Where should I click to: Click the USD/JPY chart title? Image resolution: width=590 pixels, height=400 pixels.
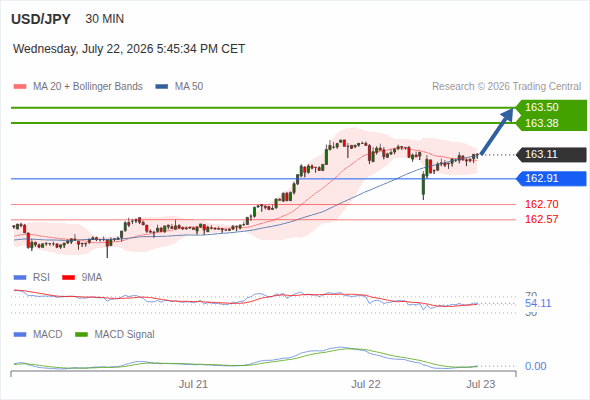point(41,19)
